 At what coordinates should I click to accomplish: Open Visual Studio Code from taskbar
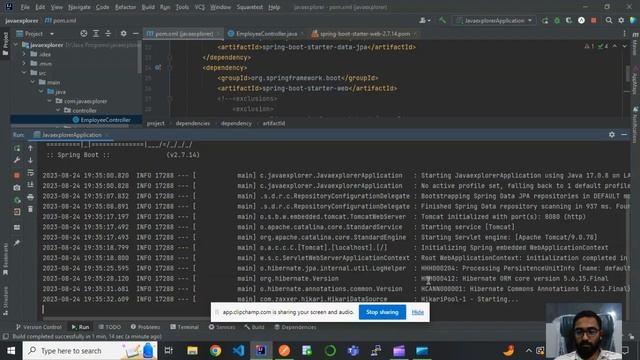coord(238,351)
